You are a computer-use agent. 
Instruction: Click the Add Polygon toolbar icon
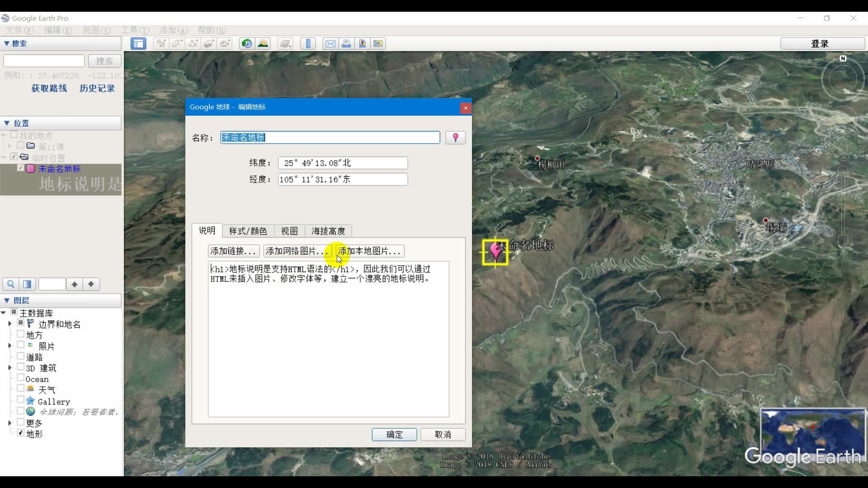[177, 43]
